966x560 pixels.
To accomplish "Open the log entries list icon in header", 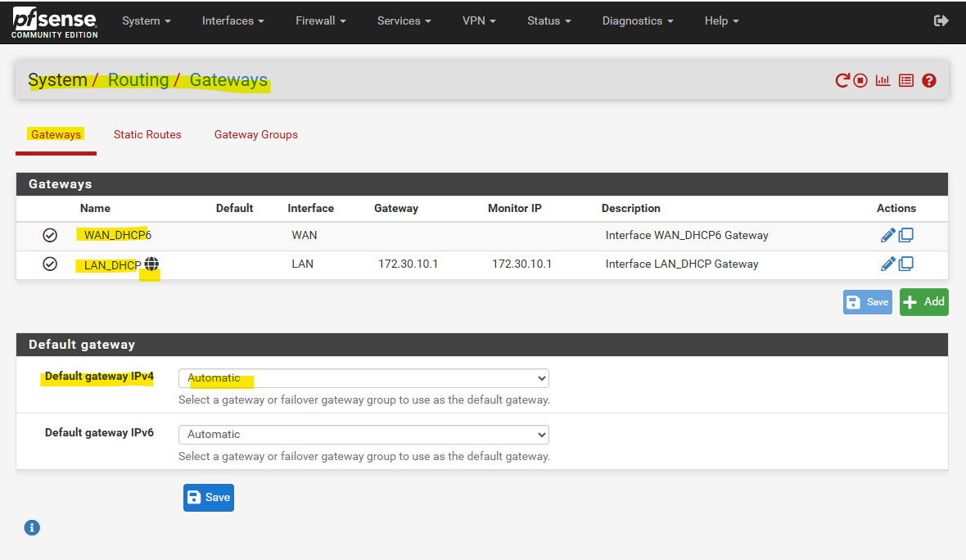I will click(x=905, y=80).
